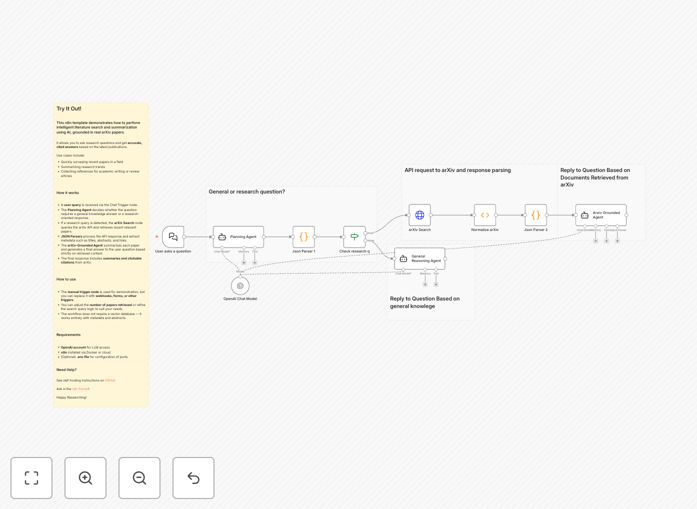This screenshot has height=509, width=697.
Task: Click the 'How it works' heading in the note
Action: tap(68, 193)
